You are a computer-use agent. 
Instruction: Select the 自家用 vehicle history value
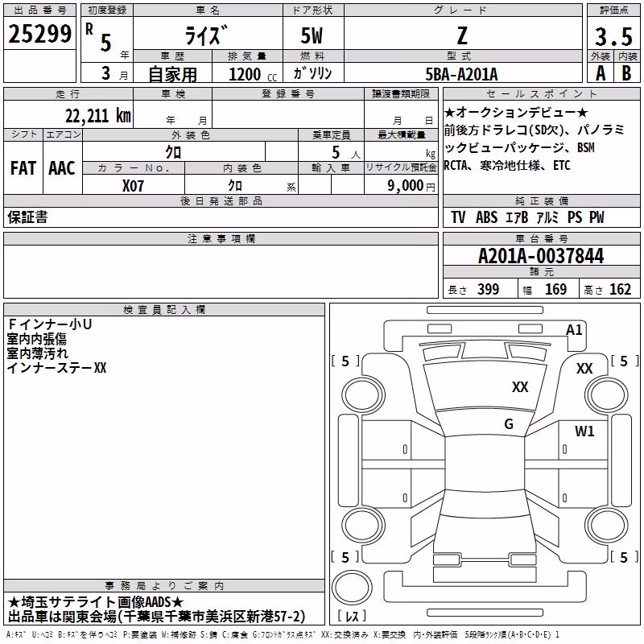(172, 74)
